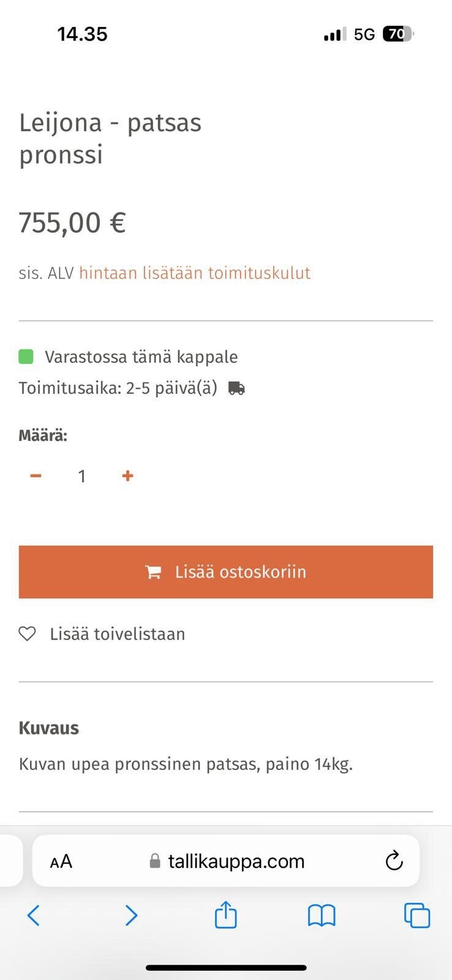Navigate forward with the blue forward arrow
The image size is (452, 980).
coord(131,915)
